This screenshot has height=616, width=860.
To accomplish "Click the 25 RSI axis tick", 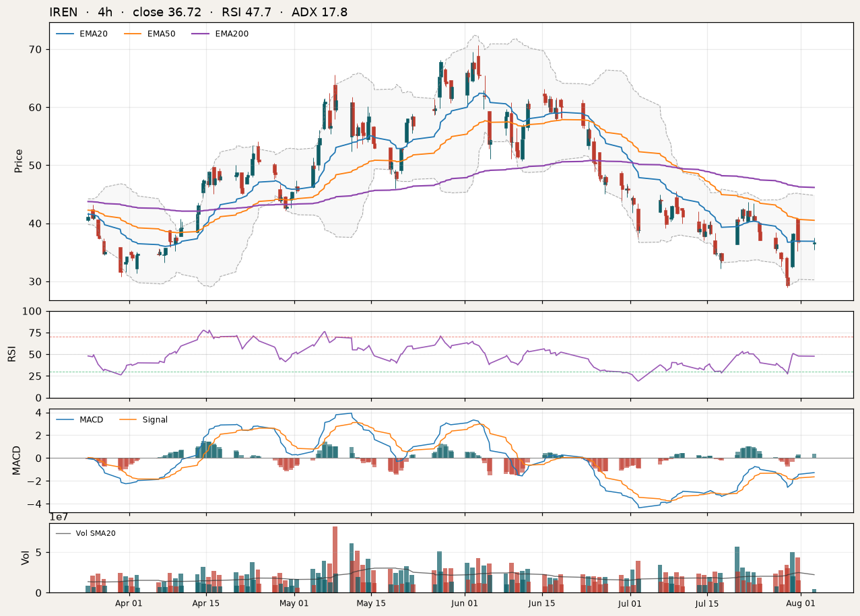I will [x=36, y=376].
